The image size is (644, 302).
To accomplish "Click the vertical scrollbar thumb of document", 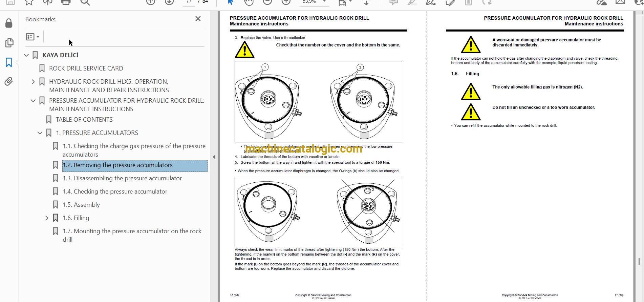I will (639, 261).
